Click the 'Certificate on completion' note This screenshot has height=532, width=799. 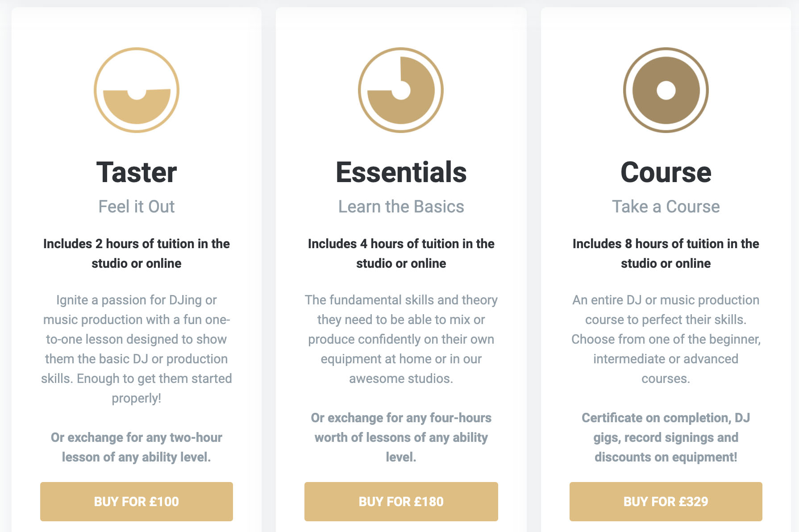(x=666, y=437)
